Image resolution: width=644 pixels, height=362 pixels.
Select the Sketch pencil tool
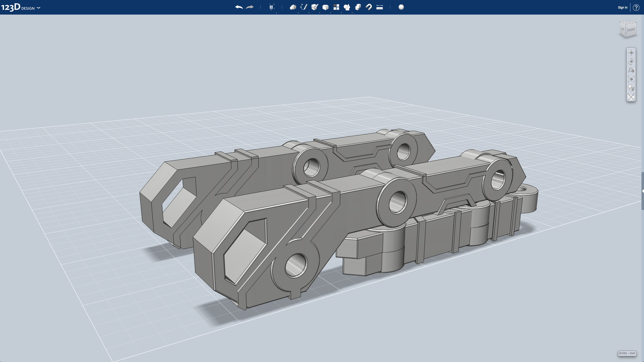pos(304,7)
